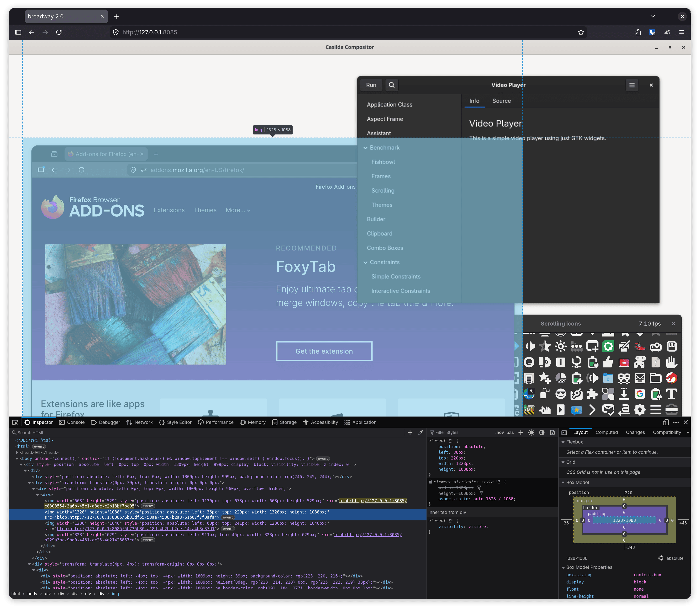This screenshot has width=700, height=609.
Task: Activate the element picker in DevTools
Action: [x=15, y=422]
